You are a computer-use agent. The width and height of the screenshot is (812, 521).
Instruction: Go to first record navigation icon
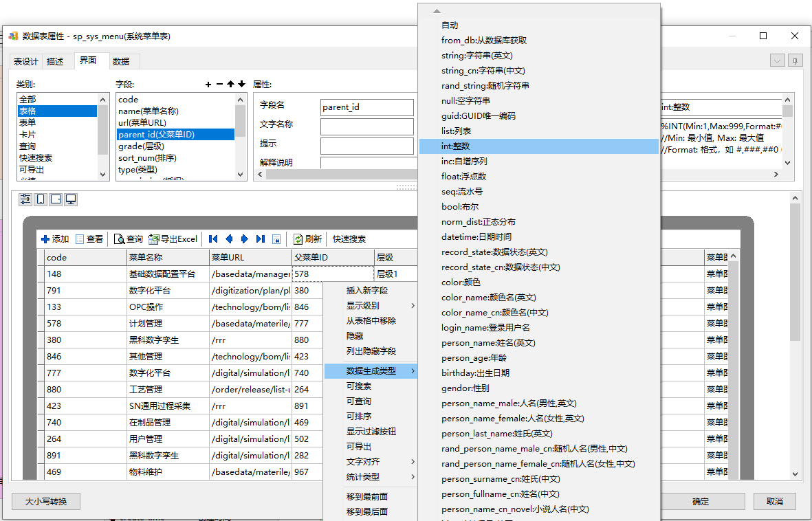coord(213,239)
